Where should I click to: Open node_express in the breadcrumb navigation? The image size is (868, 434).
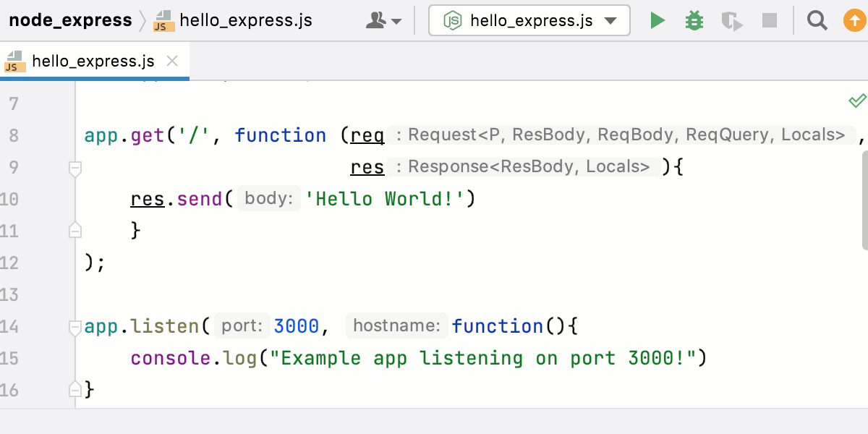(x=69, y=20)
